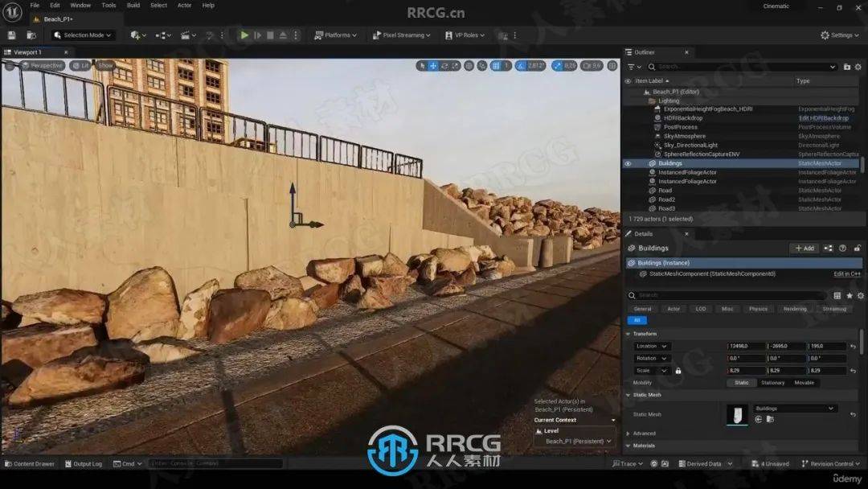Toggle rotation angle snapping

521,66
